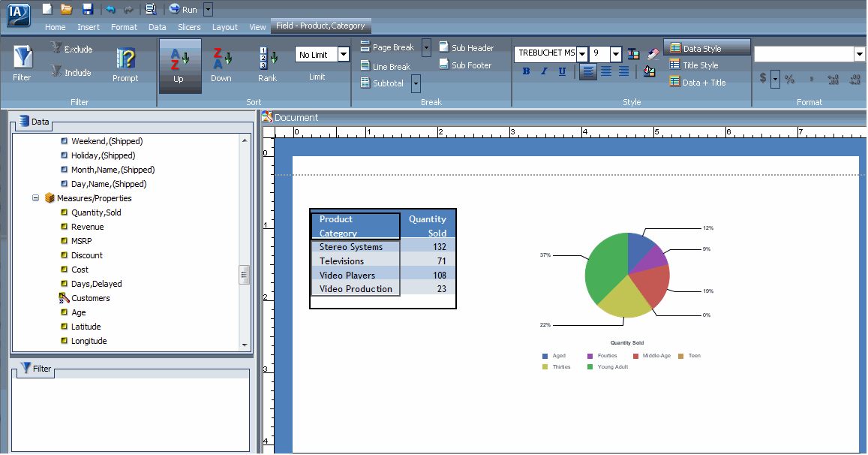Switch to the Home tab

(x=56, y=26)
